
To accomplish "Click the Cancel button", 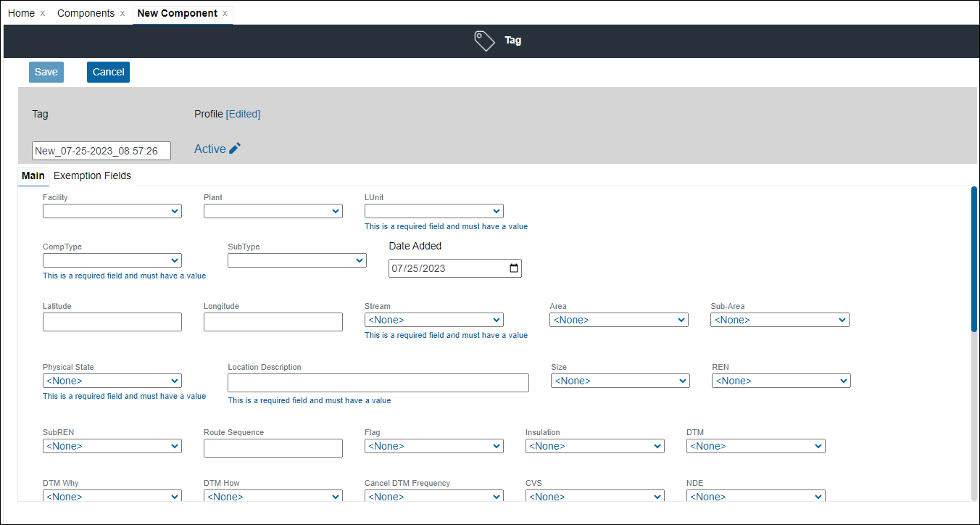I will pos(108,72).
